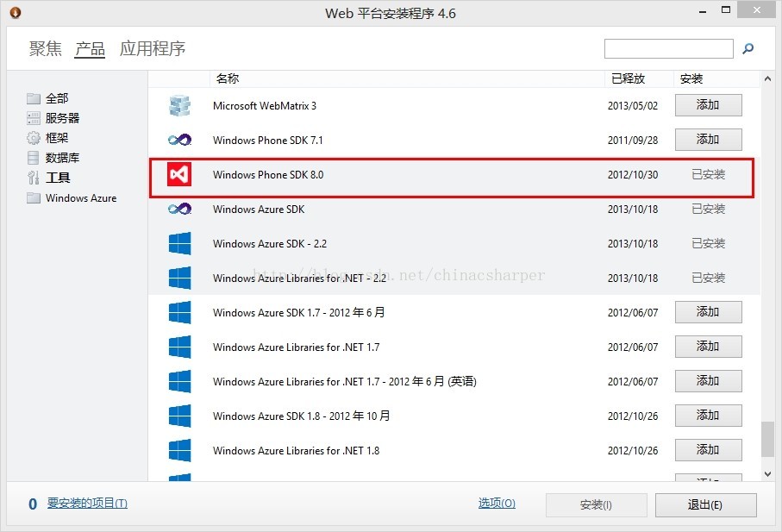The height and width of the screenshot is (532, 782).
Task: Click the Microsoft WebMatrix 3 product icon
Action: pos(179,106)
